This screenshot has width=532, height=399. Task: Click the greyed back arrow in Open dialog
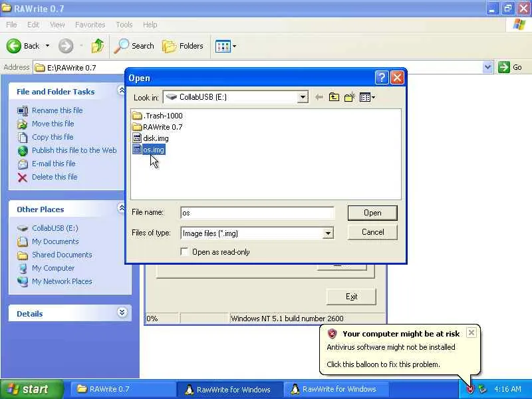coord(319,97)
